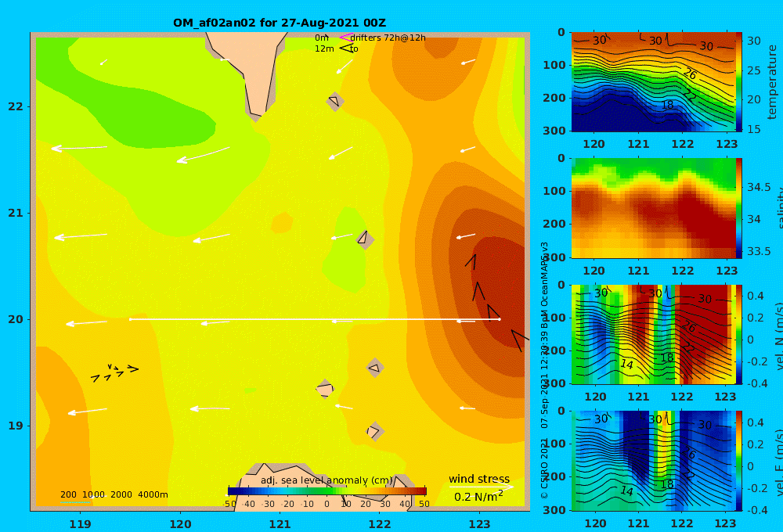The height and width of the screenshot is (532, 783).
Task: Click the "18" contour label in temperature section
Action: coord(668,105)
